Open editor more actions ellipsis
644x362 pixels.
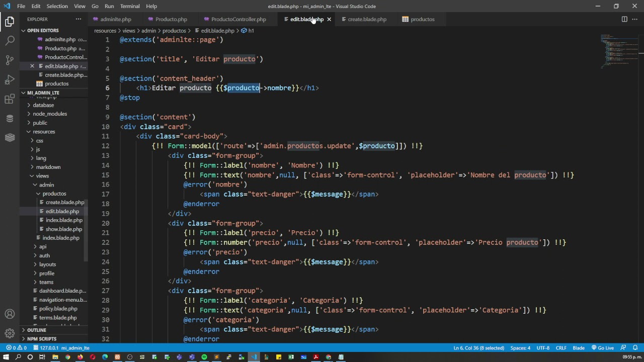pos(635,19)
